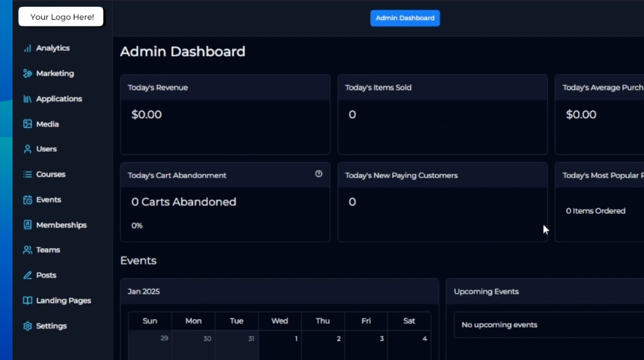Click the Memberships badge icon
This screenshot has height=360, width=644.
click(x=28, y=225)
